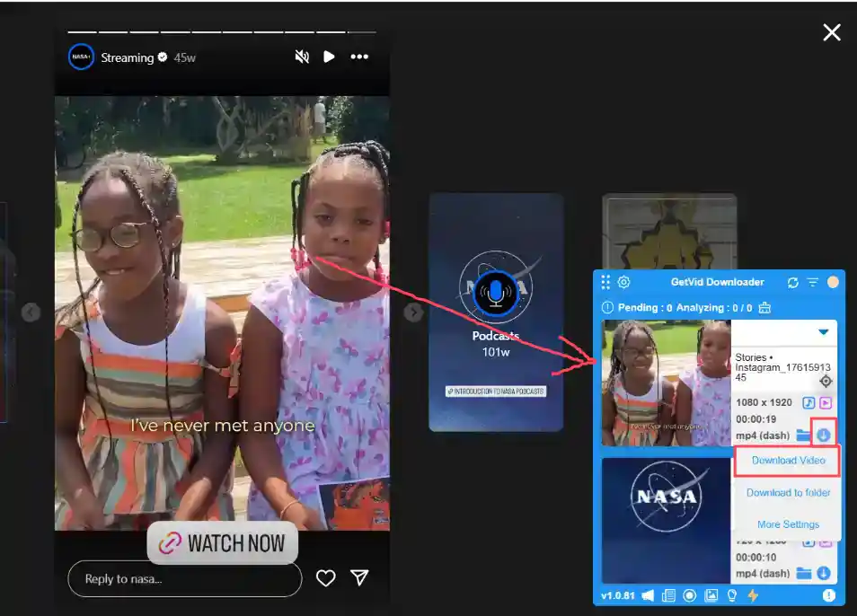Screen dimensions: 857x616
Task: Select 'Download to folder' menu entry
Action: [786, 492]
